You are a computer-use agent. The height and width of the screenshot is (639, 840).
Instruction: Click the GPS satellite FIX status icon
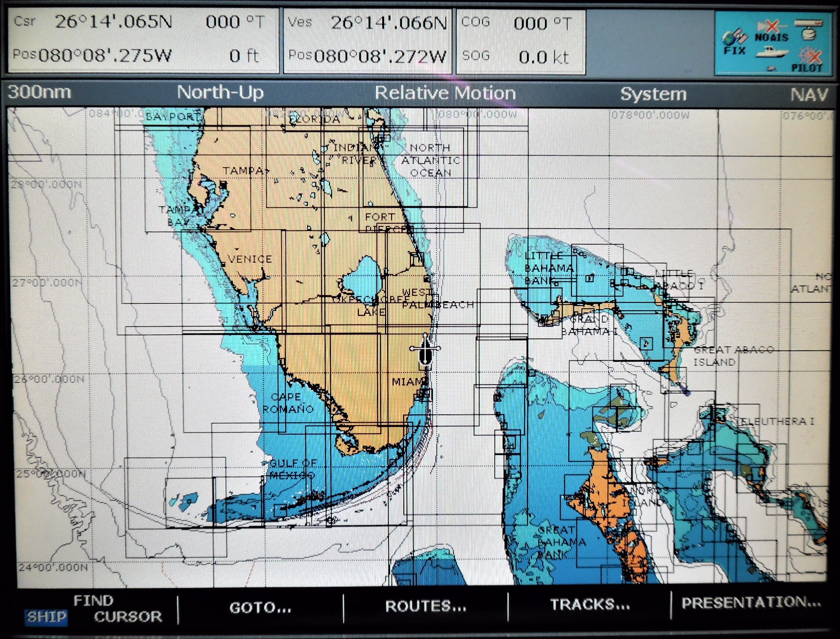click(x=734, y=41)
